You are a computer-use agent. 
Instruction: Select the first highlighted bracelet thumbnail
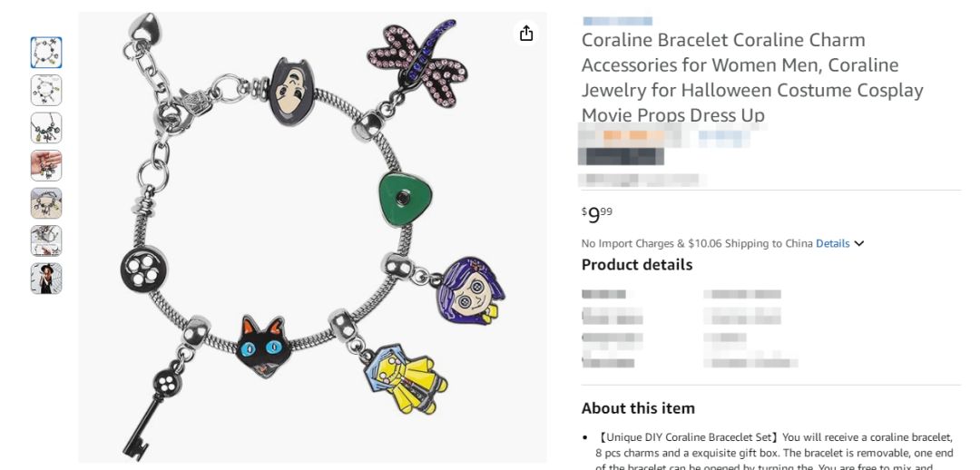click(46, 53)
